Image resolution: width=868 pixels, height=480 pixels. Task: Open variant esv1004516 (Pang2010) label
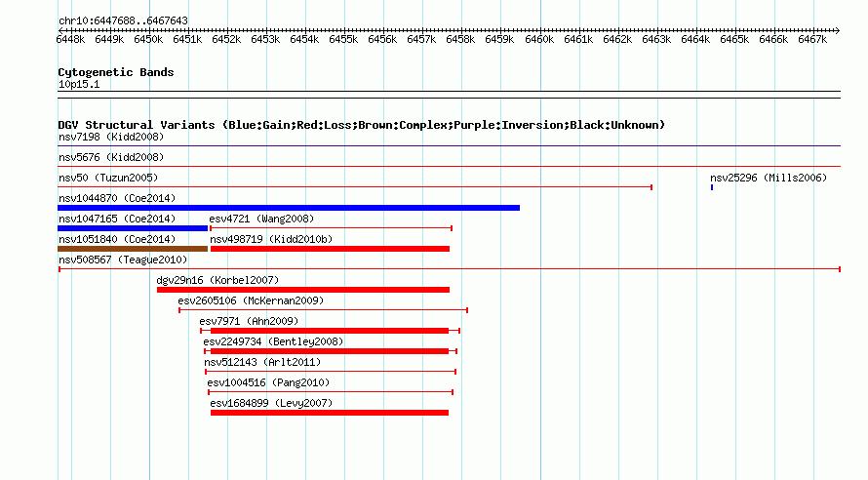tap(268, 382)
